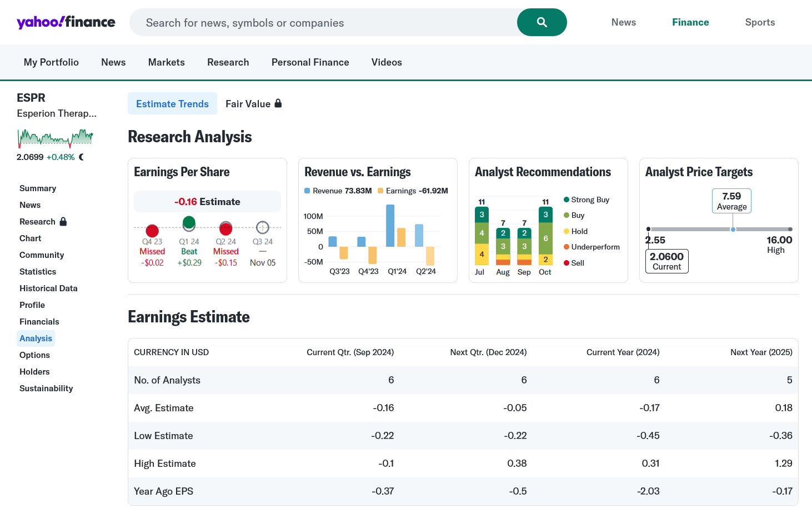This screenshot has width=812, height=513.
Task: Focus the search news, symbols field
Action: pyautogui.click(x=323, y=22)
